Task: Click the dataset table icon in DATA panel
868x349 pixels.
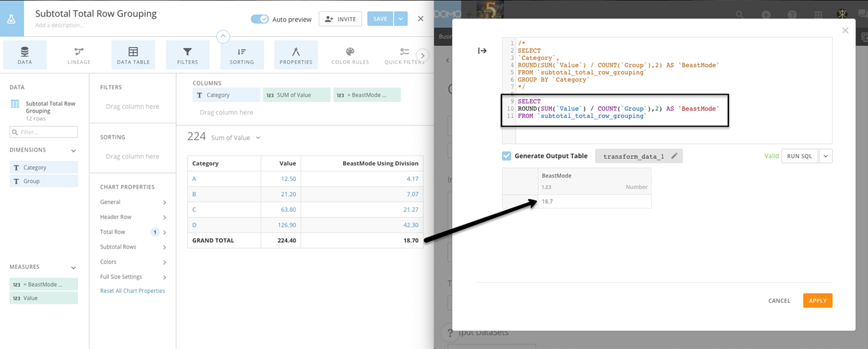Action: pos(15,104)
